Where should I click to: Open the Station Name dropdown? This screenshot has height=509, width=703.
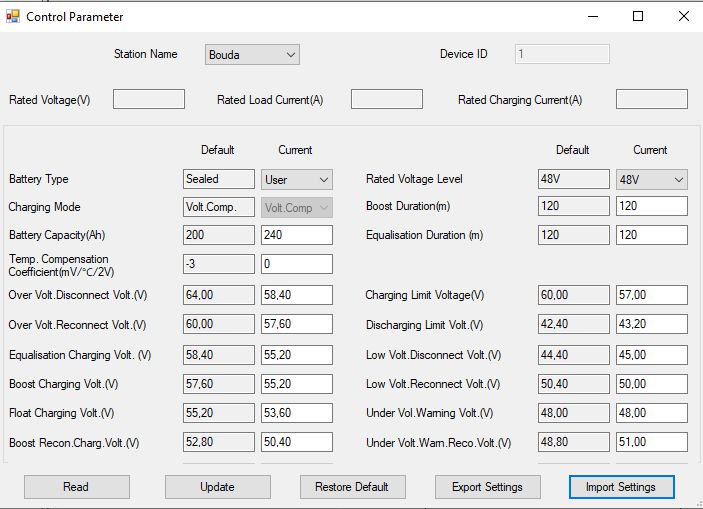click(253, 55)
